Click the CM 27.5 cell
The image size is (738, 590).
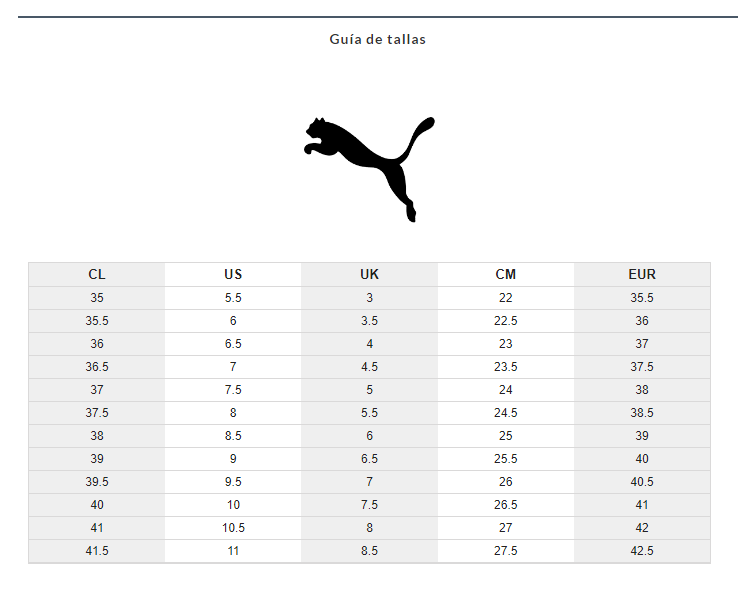tap(505, 551)
